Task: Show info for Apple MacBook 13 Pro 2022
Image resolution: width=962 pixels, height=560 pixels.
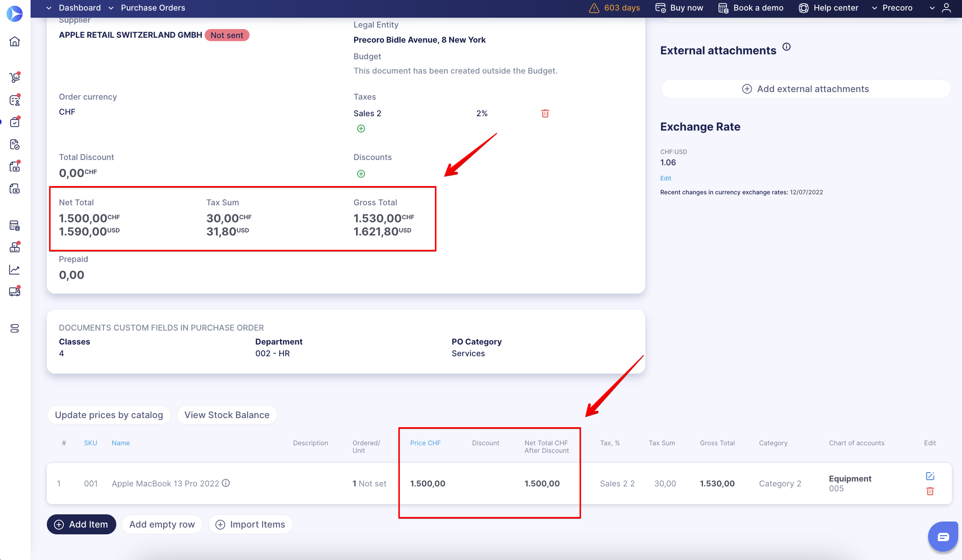Action: [226, 483]
